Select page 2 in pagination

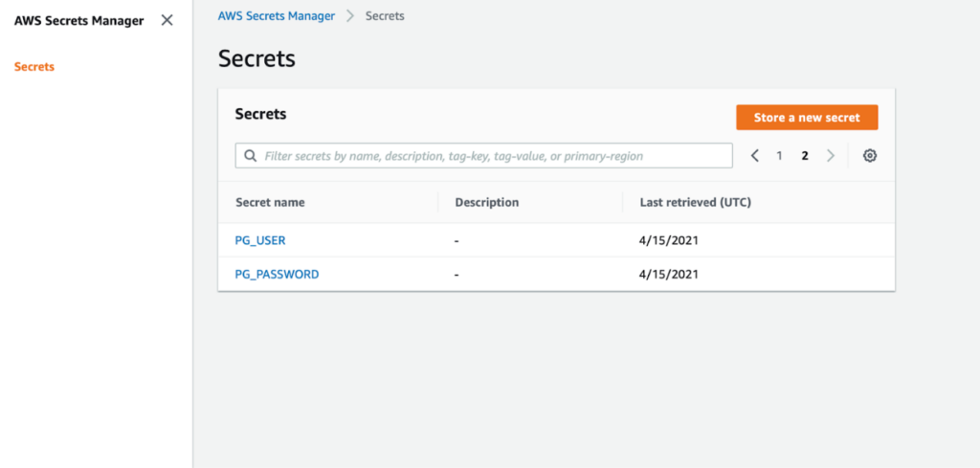[805, 156]
